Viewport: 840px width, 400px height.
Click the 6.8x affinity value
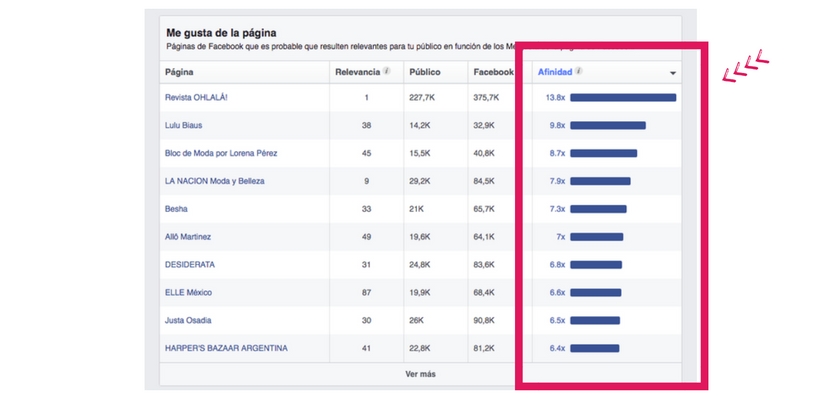tap(557, 265)
